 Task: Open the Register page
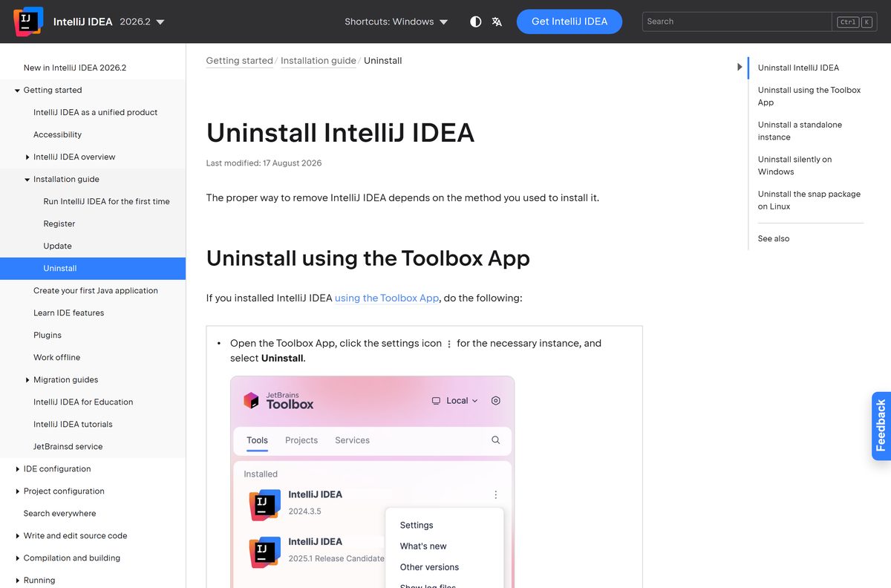(59, 223)
